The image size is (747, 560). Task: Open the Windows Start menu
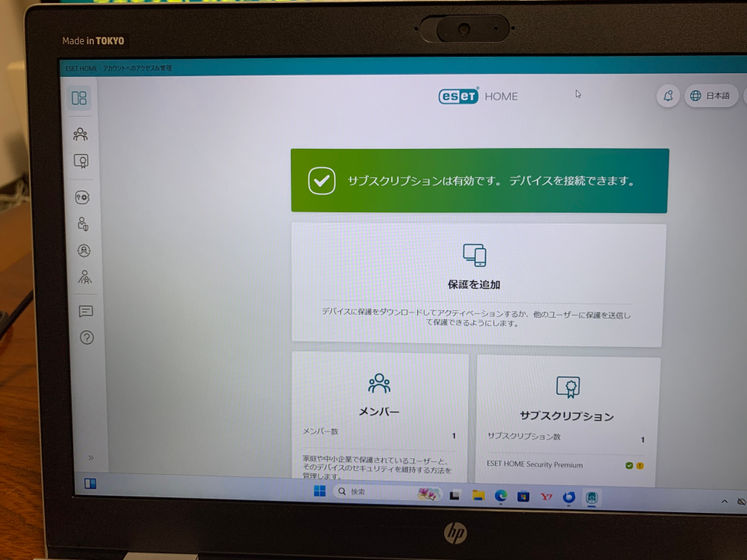pyautogui.click(x=318, y=493)
